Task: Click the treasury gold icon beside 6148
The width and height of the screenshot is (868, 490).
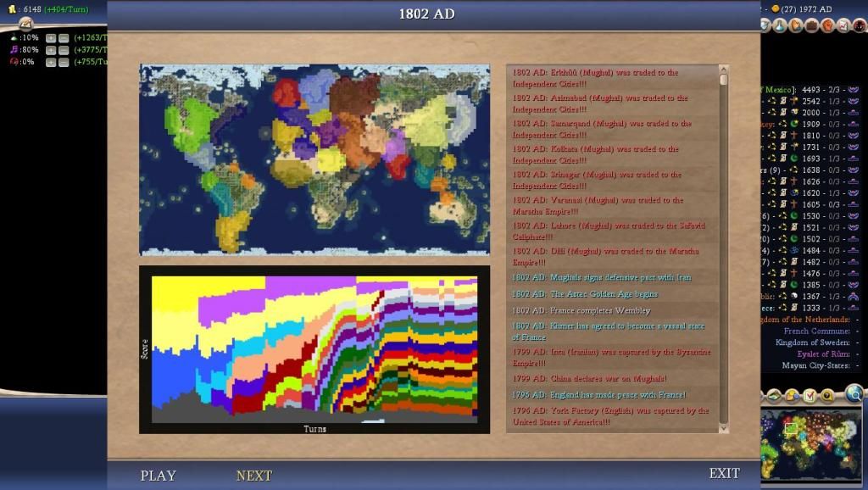Action: point(12,8)
